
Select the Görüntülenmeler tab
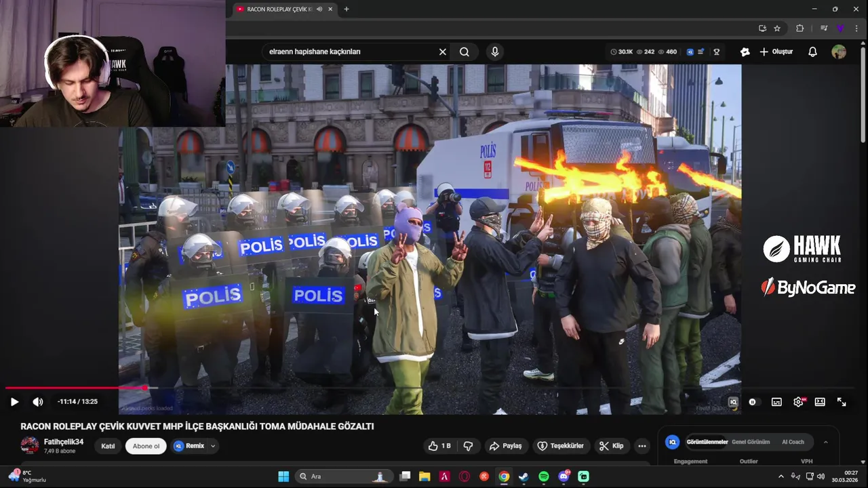[707, 442]
